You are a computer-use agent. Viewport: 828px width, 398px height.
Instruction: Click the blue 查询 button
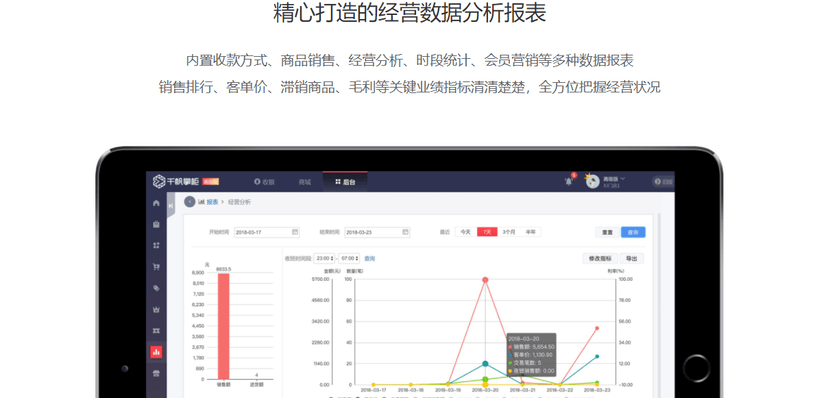point(633,232)
